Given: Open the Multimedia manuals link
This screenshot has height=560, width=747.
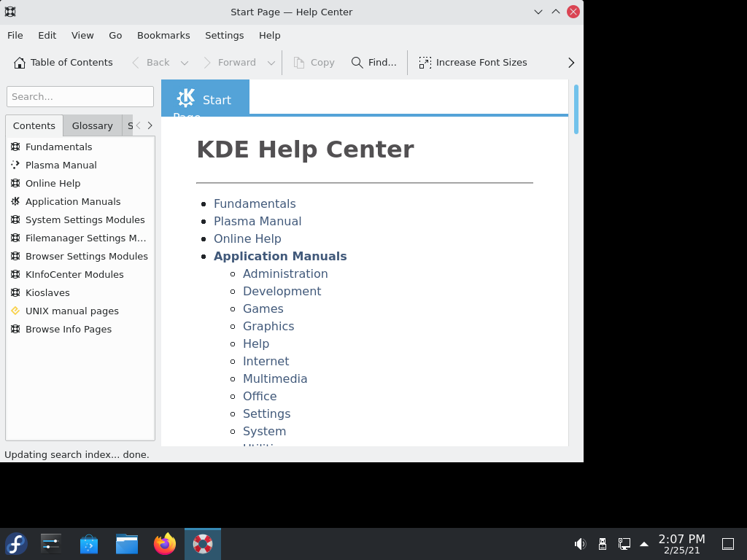Looking at the screenshot, I should point(275,379).
